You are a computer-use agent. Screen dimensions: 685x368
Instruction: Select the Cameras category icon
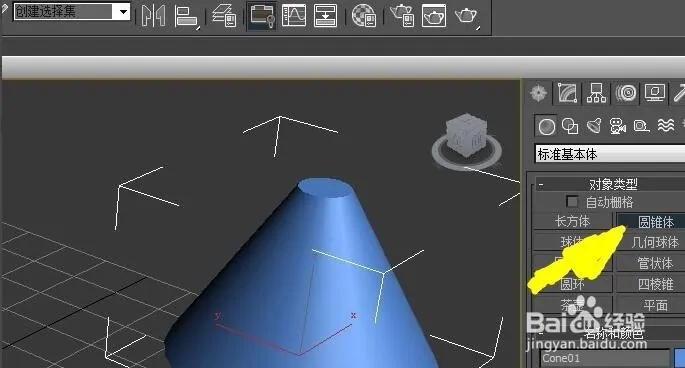click(617, 126)
